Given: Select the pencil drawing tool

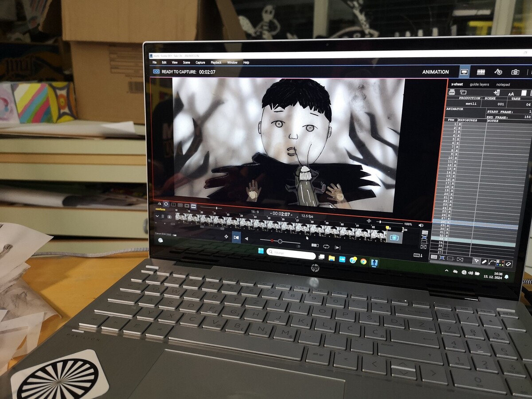Looking at the screenshot, I should (x=485, y=262).
